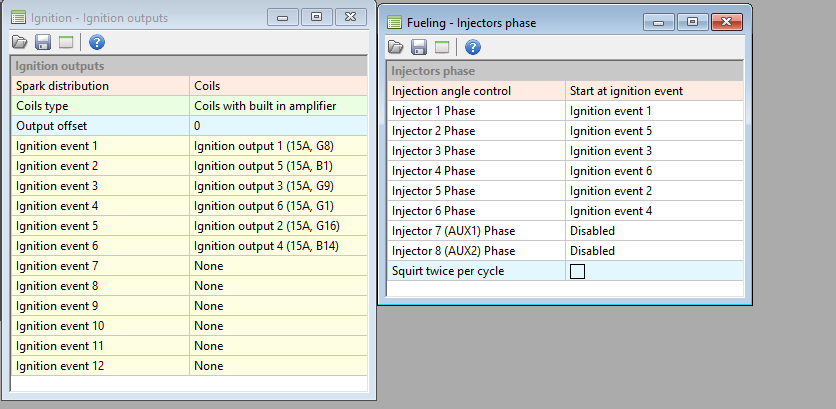The height and width of the screenshot is (409, 836).
Task: Edit Output offset value 0
Action: pos(278,126)
